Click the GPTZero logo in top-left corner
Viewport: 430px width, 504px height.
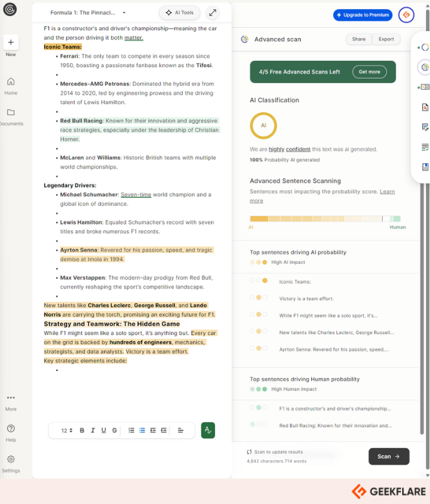(10, 9)
